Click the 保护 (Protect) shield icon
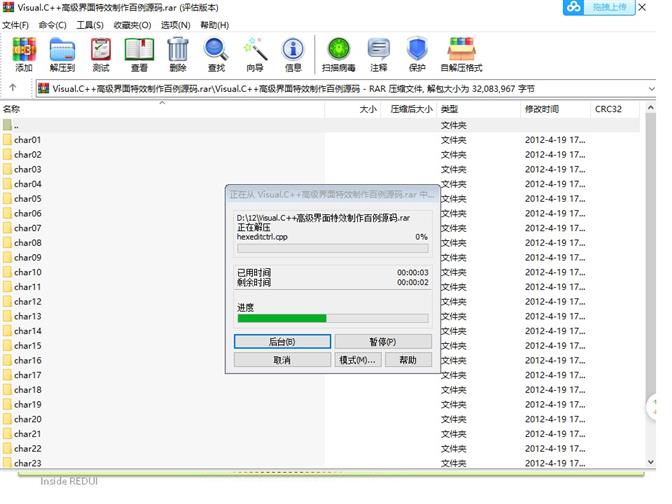The height and width of the screenshot is (504, 672). point(417,50)
